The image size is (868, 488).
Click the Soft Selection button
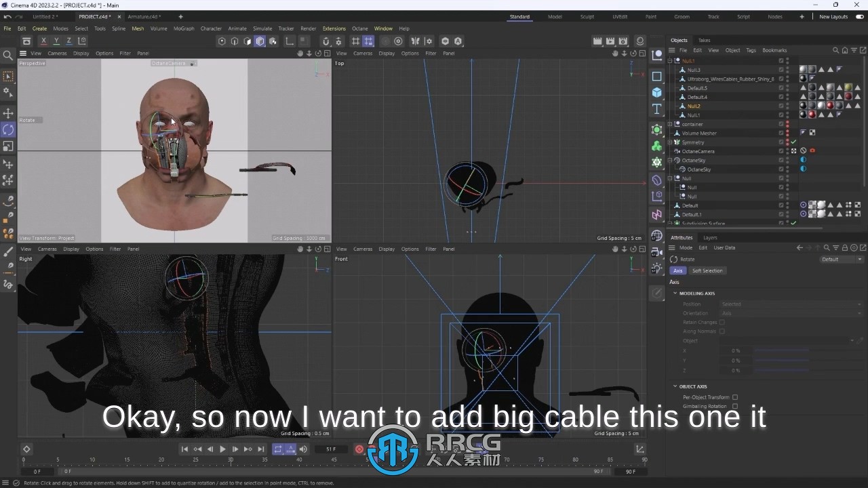tap(707, 270)
